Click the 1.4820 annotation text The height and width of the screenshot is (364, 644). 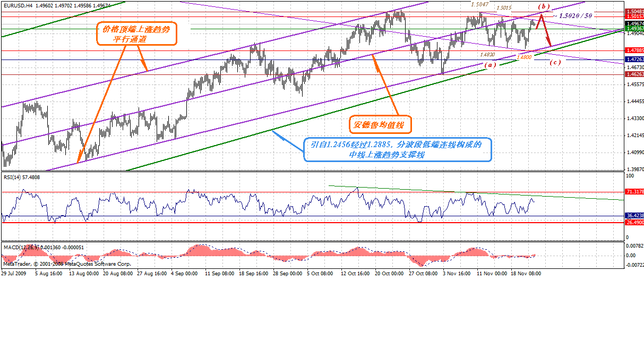pos(487,54)
